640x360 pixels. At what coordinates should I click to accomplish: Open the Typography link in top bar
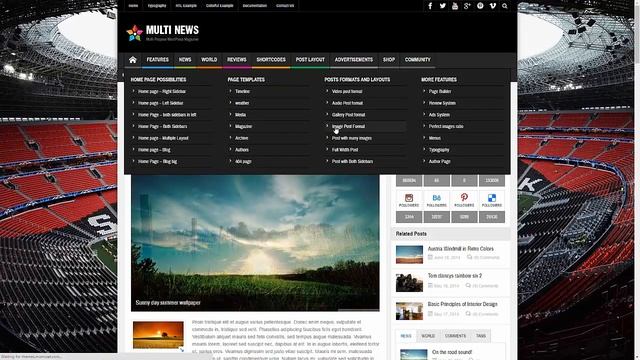(x=157, y=6)
